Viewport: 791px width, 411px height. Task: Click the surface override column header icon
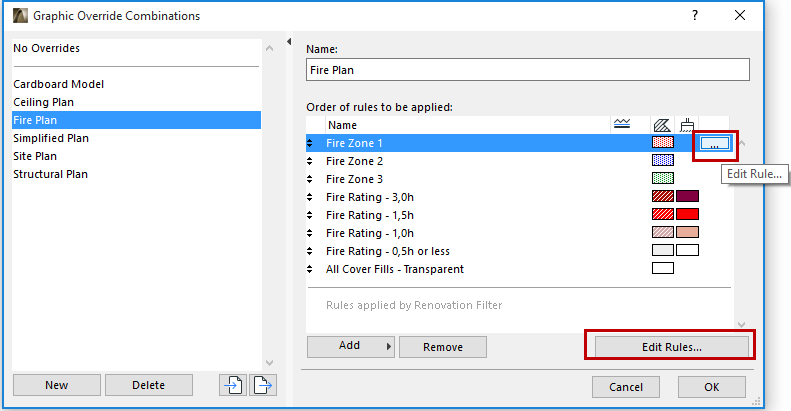click(x=686, y=124)
